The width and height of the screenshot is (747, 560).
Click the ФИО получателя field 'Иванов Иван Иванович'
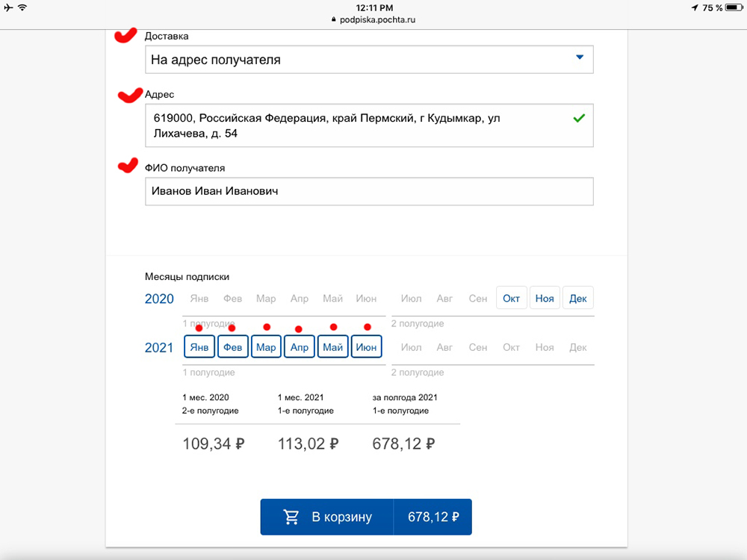(x=369, y=191)
